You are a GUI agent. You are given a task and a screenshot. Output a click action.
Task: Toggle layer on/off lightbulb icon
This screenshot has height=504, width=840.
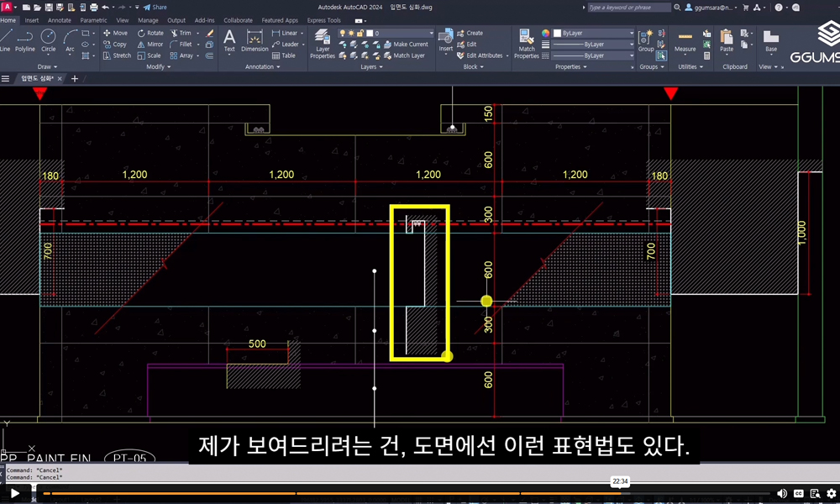pyautogui.click(x=343, y=34)
